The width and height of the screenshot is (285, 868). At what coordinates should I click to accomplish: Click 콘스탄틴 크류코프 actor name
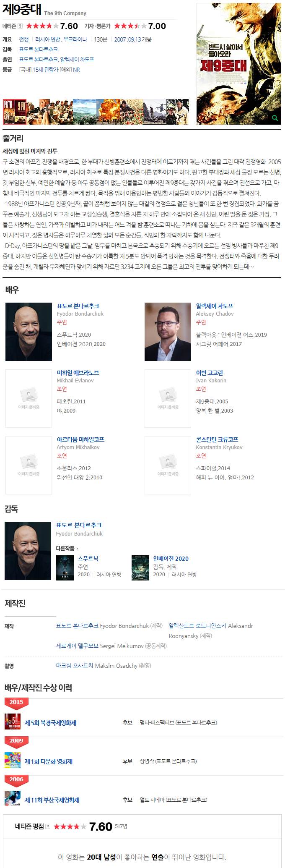point(217,439)
